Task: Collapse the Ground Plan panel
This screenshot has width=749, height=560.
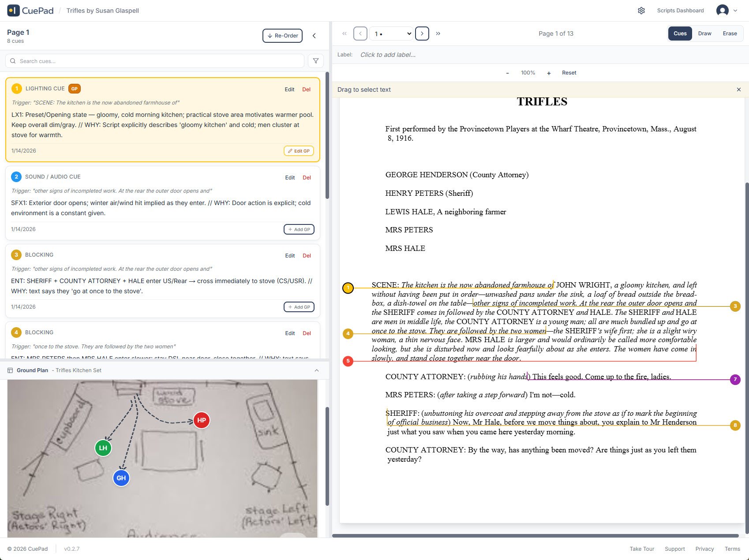Action: click(317, 370)
